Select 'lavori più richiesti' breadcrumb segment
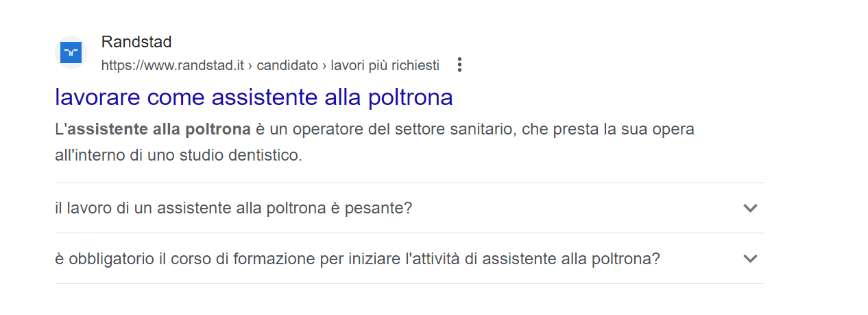 coord(385,65)
